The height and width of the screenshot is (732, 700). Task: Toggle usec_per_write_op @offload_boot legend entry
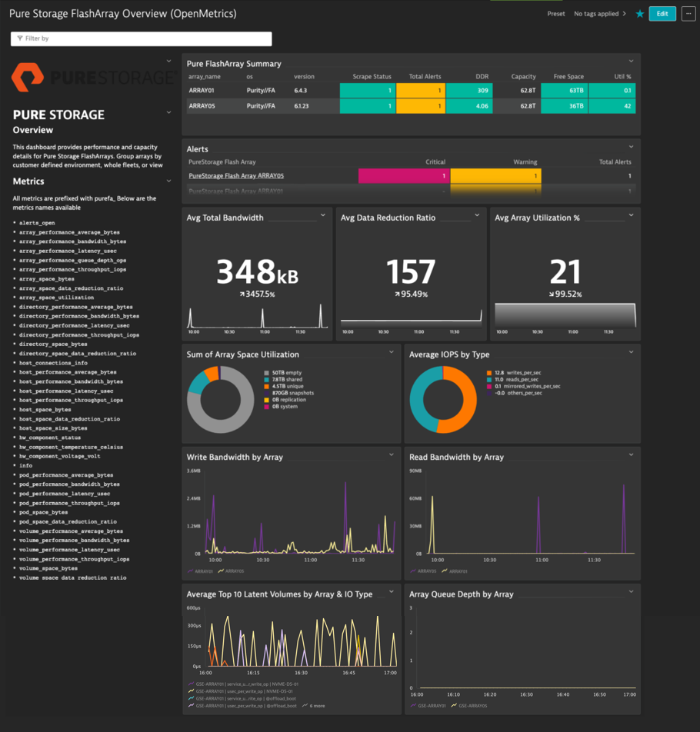pos(242,706)
